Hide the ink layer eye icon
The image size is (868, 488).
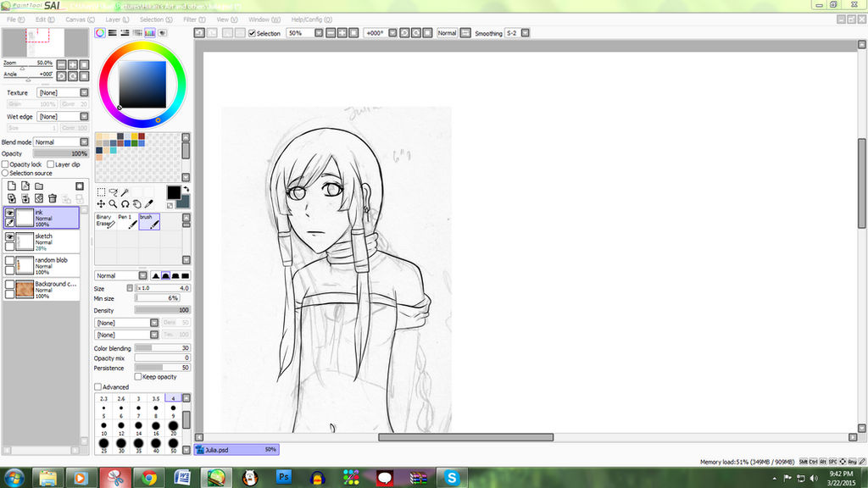[10, 213]
